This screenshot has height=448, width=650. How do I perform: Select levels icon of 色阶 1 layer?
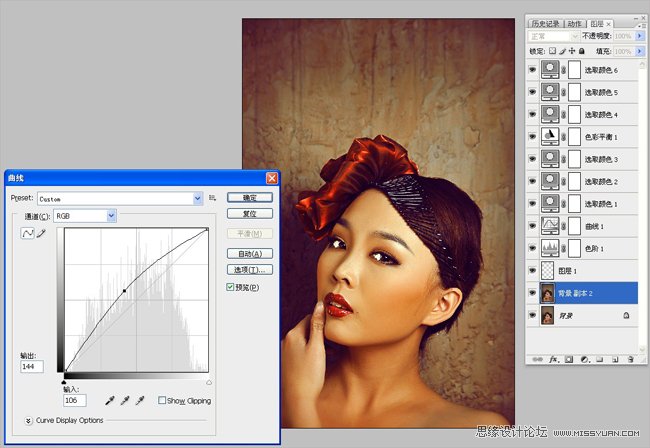pyautogui.click(x=550, y=248)
